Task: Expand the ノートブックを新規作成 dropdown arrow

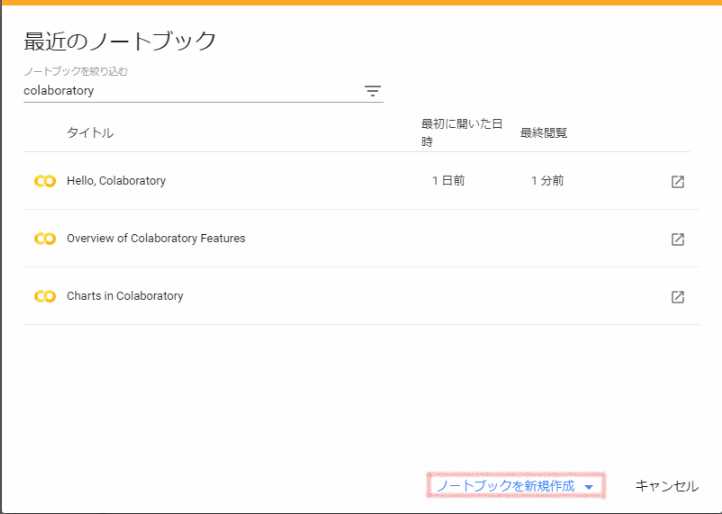Action: (590, 487)
